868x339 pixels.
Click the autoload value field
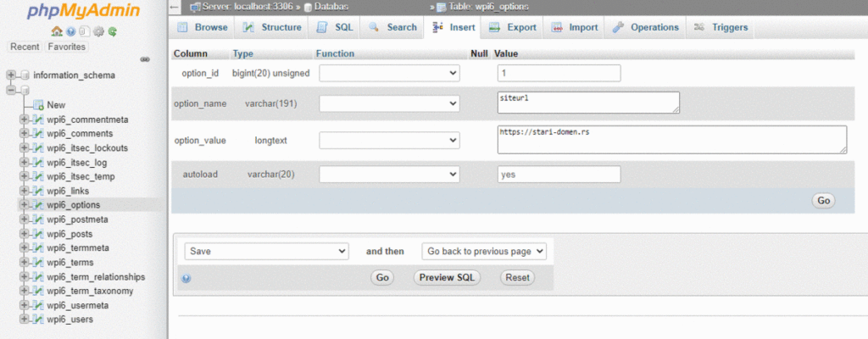(x=559, y=175)
